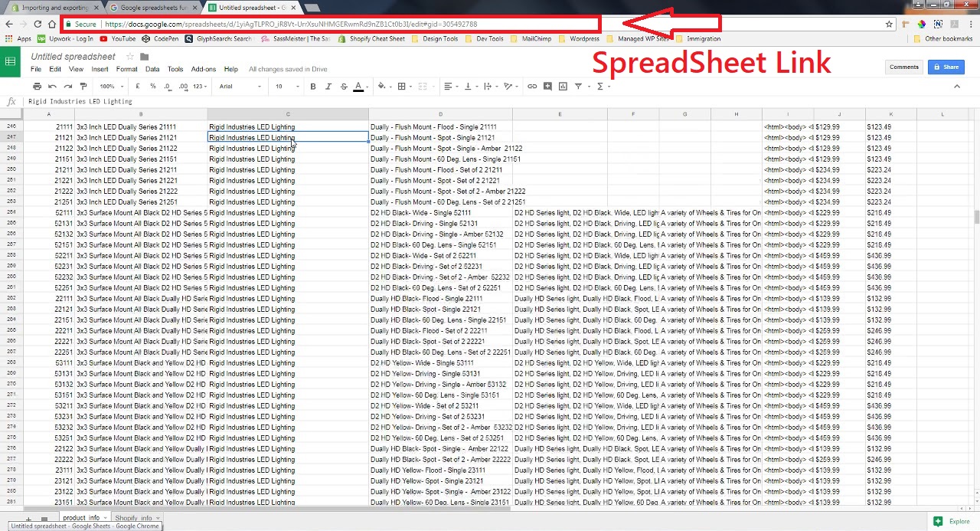Viewport: 980px width, 531px height.
Task: Insert a link using toolbar icon
Action: [x=532, y=87]
